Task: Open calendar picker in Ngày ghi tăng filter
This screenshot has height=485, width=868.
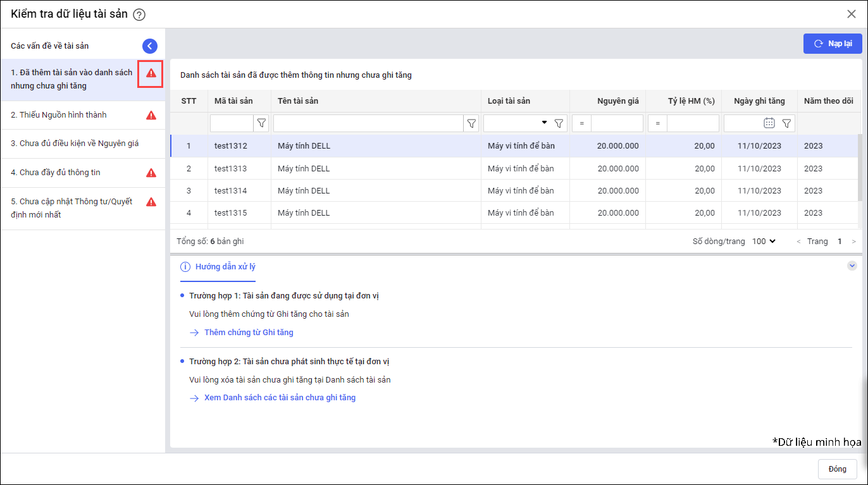Action: click(769, 123)
